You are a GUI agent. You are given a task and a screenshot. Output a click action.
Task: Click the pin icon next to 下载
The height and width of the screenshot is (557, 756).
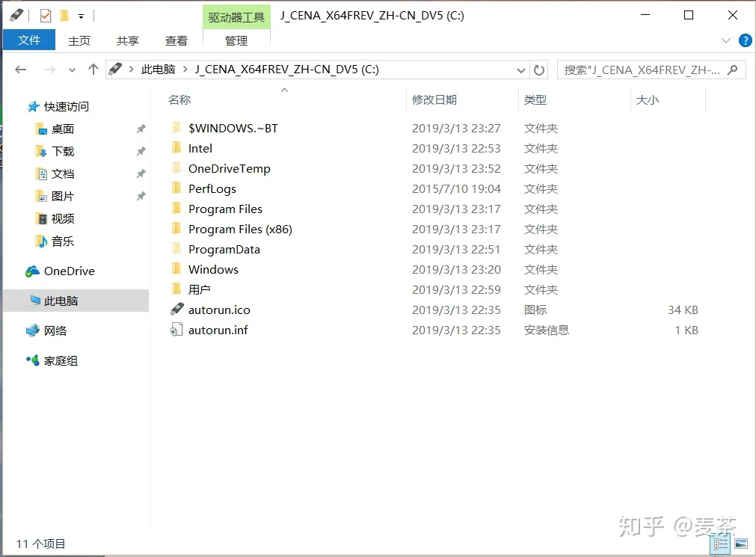pos(141,152)
